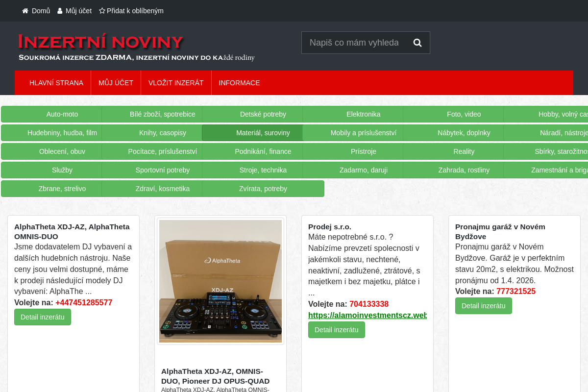Browse the Hudebniny, hudba, film category
Viewport: 588px width, 392px height.
[x=62, y=133]
